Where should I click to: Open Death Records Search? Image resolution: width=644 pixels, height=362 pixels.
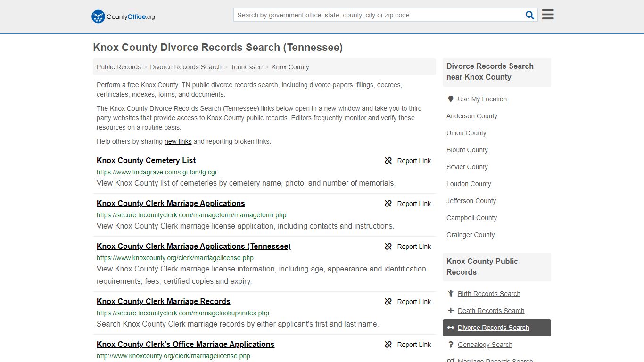[491, 311]
